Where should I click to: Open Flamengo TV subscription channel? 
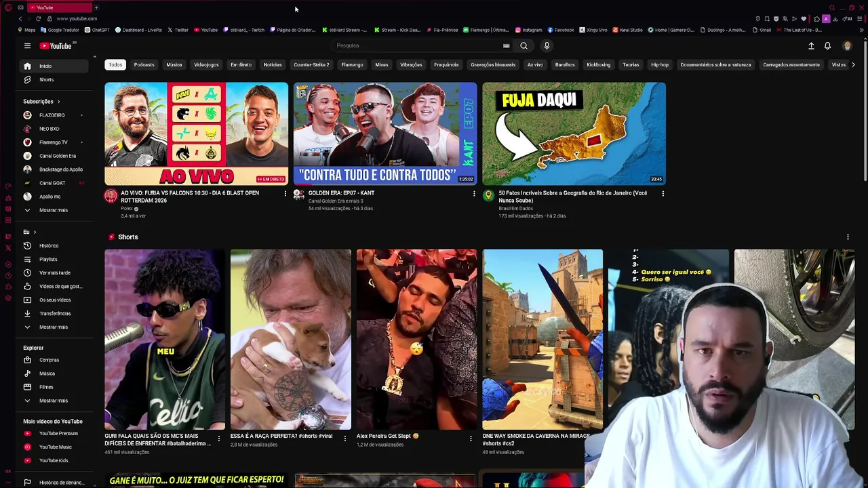coord(53,142)
